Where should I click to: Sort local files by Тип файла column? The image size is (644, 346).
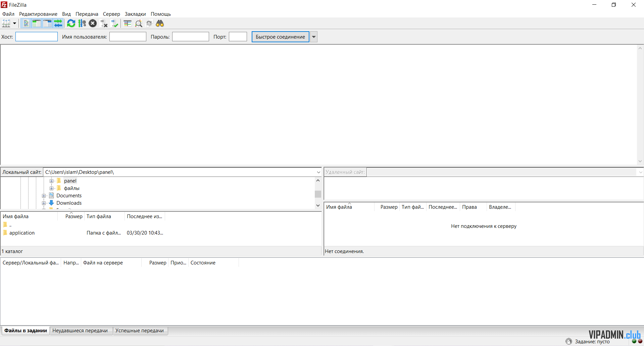105,216
